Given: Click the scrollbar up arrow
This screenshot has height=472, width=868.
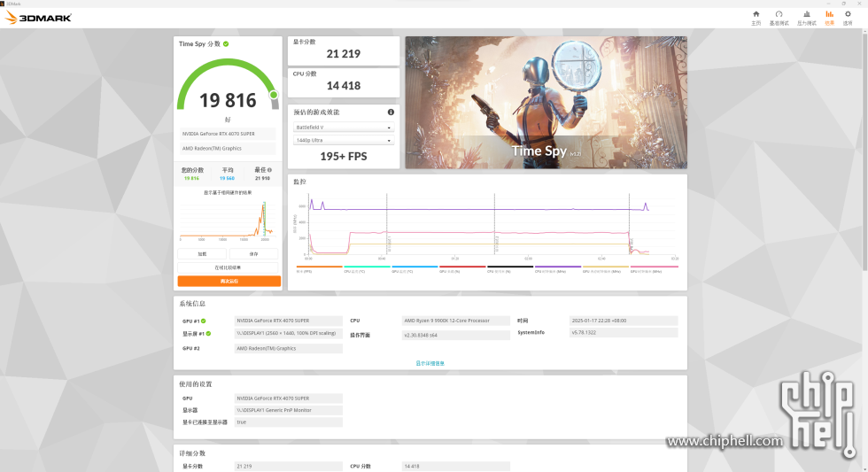Looking at the screenshot, I should (x=864, y=32).
